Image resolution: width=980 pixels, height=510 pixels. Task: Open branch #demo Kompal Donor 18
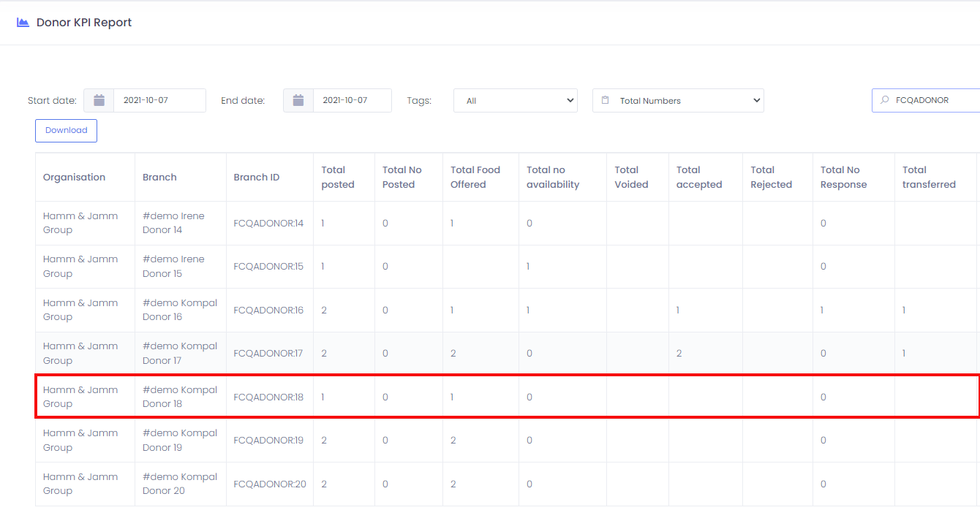[179, 397]
